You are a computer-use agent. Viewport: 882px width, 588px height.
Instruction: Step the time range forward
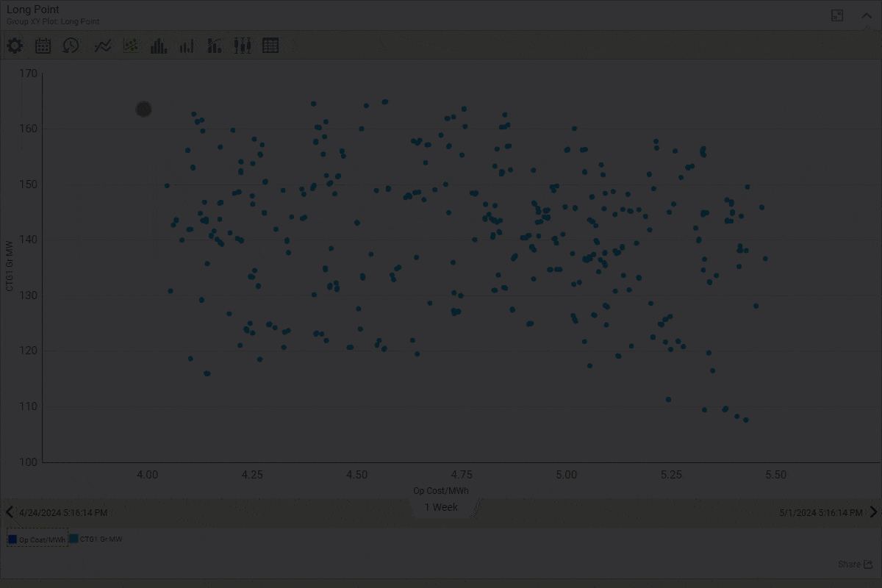coord(873,512)
